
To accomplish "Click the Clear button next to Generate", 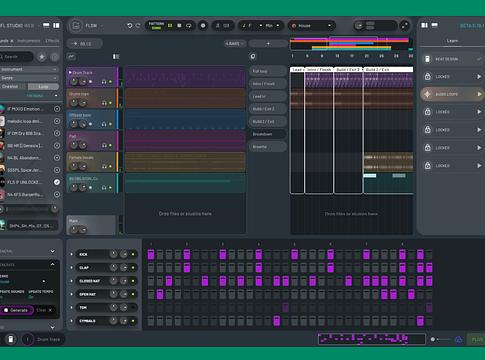I will pos(44,310).
